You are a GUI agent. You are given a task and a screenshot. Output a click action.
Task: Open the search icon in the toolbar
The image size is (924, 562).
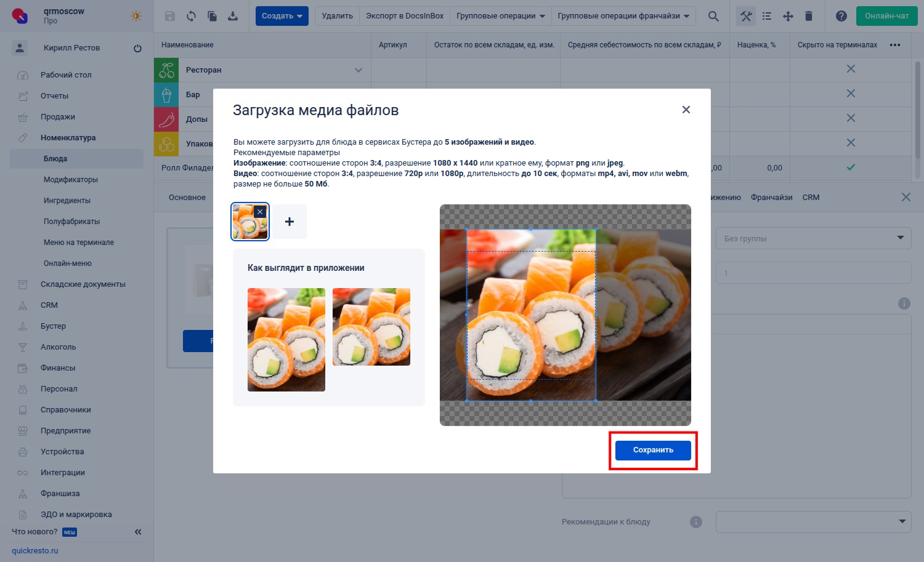[713, 16]
